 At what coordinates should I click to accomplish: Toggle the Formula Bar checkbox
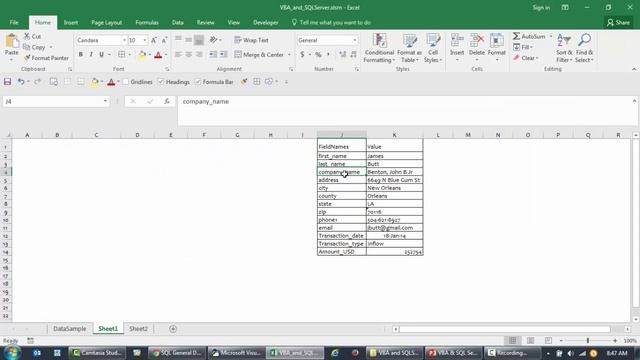(x=198, y=82)
